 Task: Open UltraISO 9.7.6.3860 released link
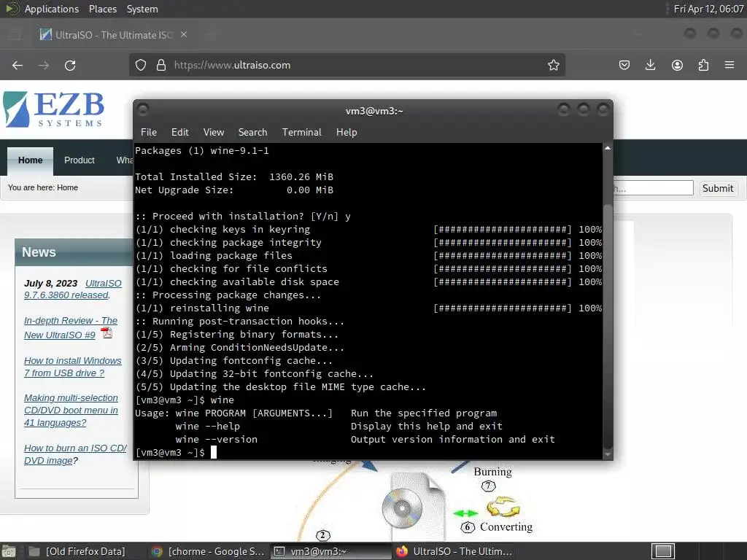click(72, 289)
